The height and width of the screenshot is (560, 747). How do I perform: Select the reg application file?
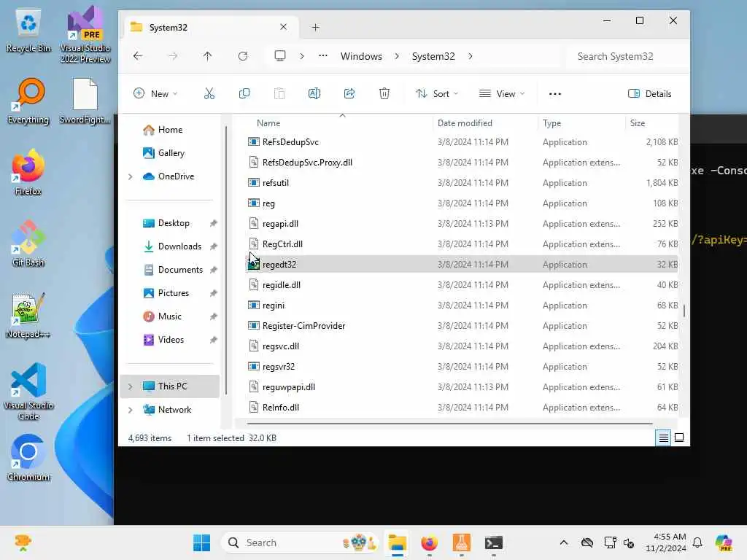(462, 203)
